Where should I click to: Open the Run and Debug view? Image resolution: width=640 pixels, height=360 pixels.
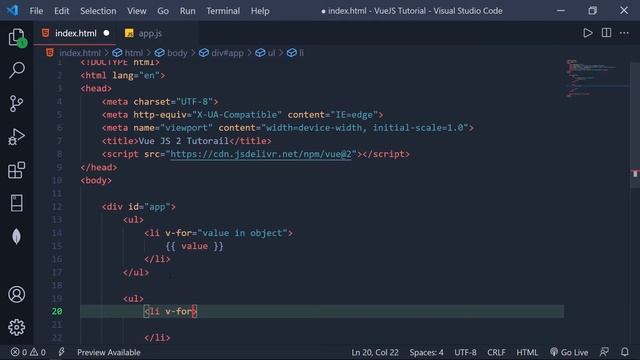pos(17,137)
